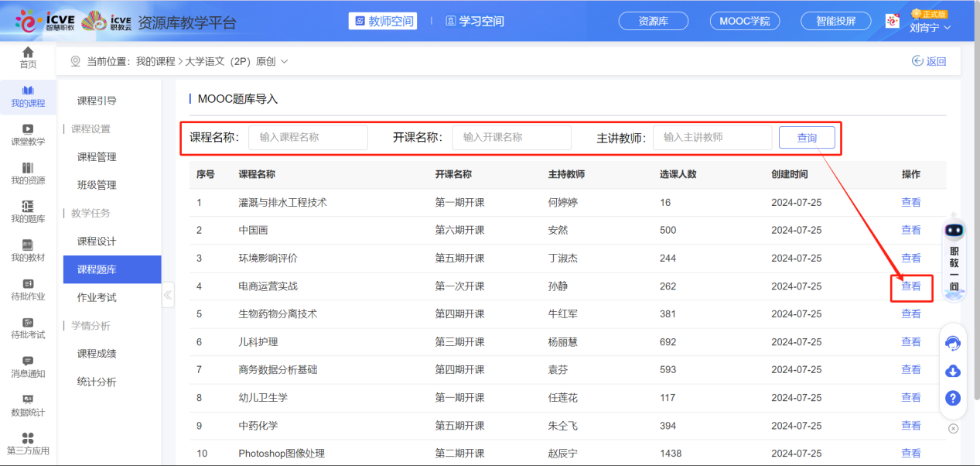Close the floating tools with small X icon
The width and height of the screenshot is (980, 466).
(953, 428)
